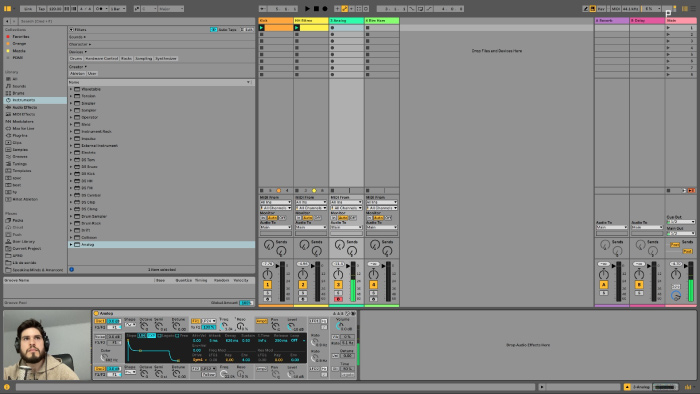
Task: Disarm recording on track 3 Analog
Action: tap(338, 299)
